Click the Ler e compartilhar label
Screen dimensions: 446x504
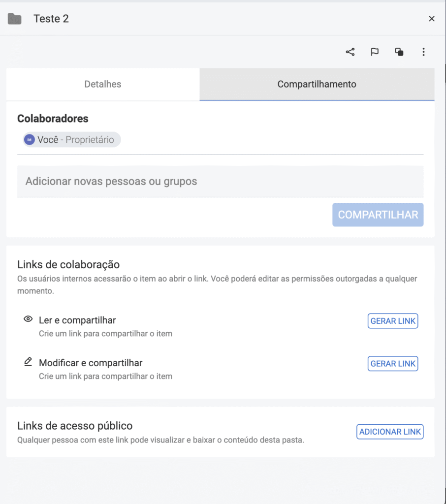click(x=77, y=320)
